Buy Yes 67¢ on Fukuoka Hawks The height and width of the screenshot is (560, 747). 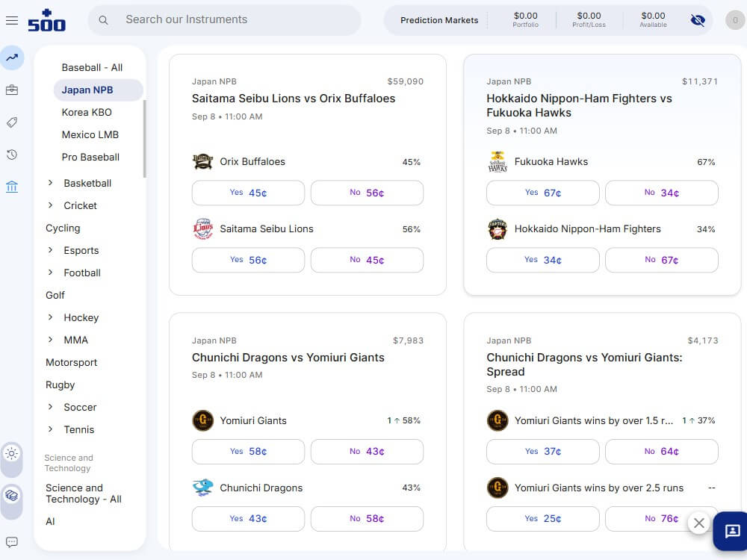(542, 193)
